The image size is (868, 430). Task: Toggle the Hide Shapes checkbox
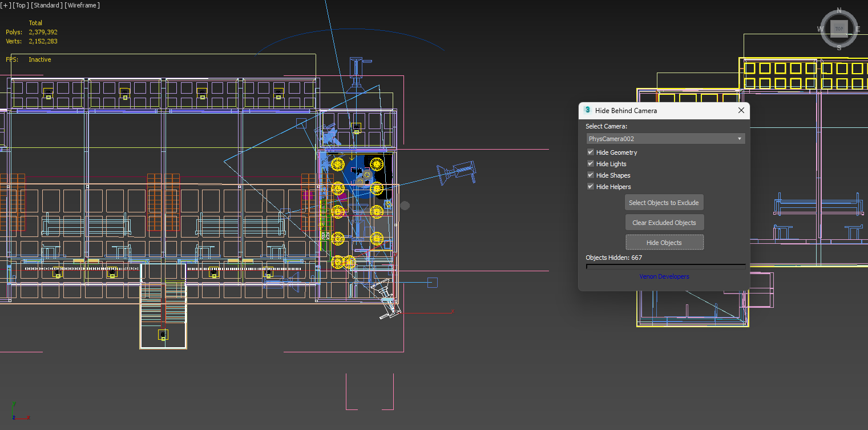coord(591,175)
